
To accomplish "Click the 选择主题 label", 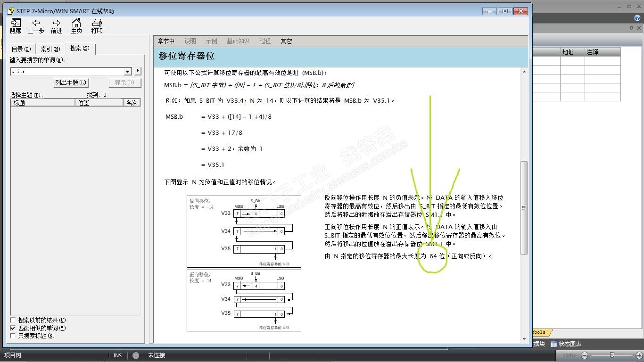I will click(26, 95).
